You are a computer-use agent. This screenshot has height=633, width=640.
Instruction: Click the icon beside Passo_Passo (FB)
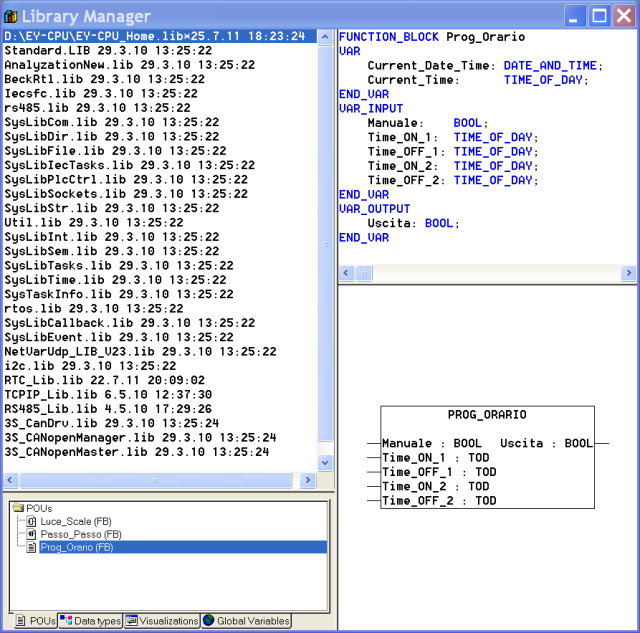(32, 534)
